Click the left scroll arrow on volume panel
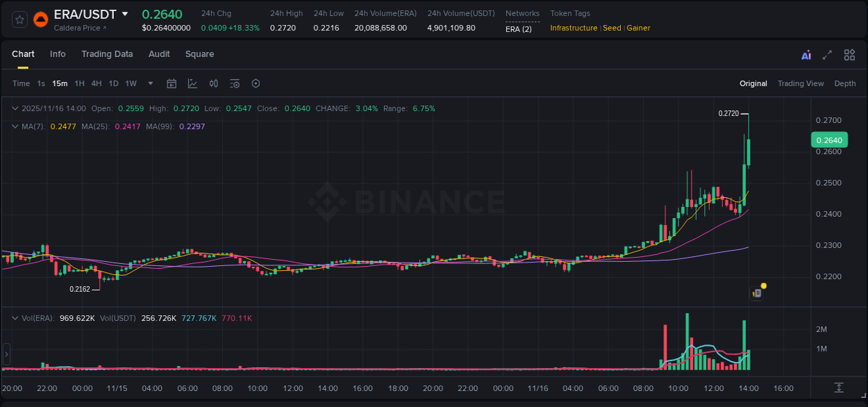868x407 pixels. pyautogui.click(x=6, y=354)
